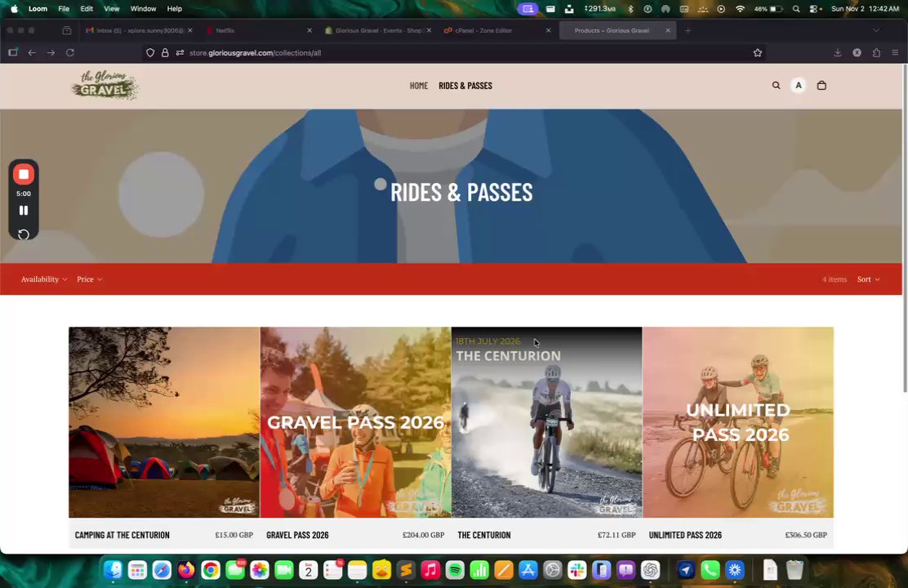This screenshot has height=588, width=908.
Task: Click The Centurion cyclist image
Action: (x=546, y=422)
